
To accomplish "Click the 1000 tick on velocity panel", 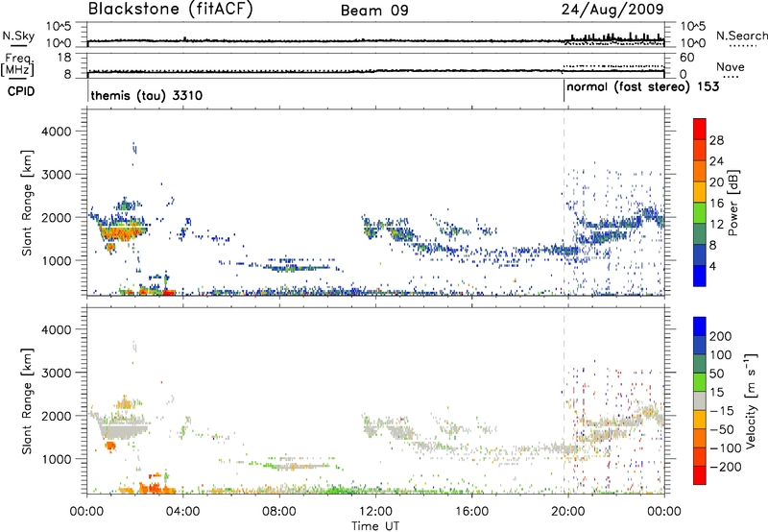I will point(56,459).
